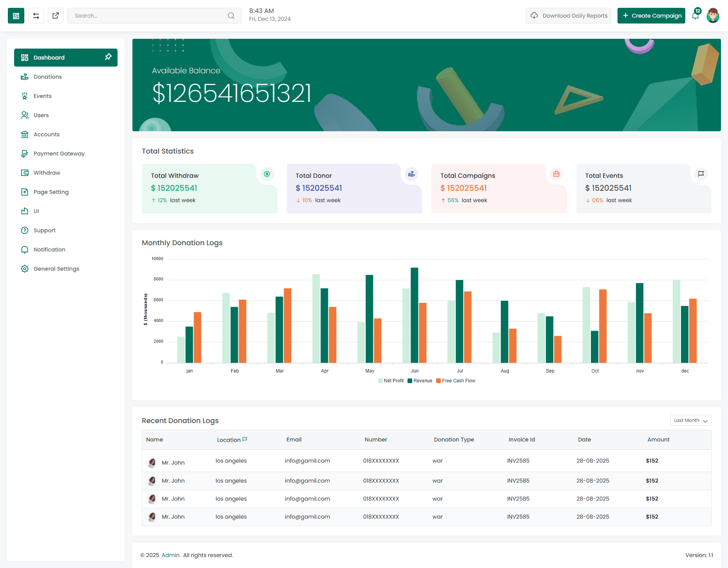Click the Invoice Id column header
The width and height of the screenshot is (728, 568).
point(522,440)
